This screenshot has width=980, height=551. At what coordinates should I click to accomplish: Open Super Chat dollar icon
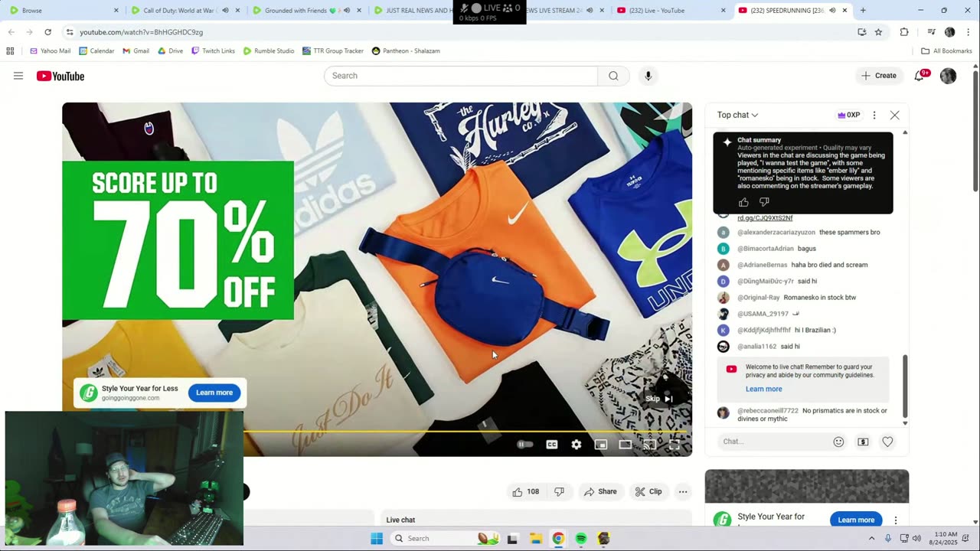tap(863, 442)
